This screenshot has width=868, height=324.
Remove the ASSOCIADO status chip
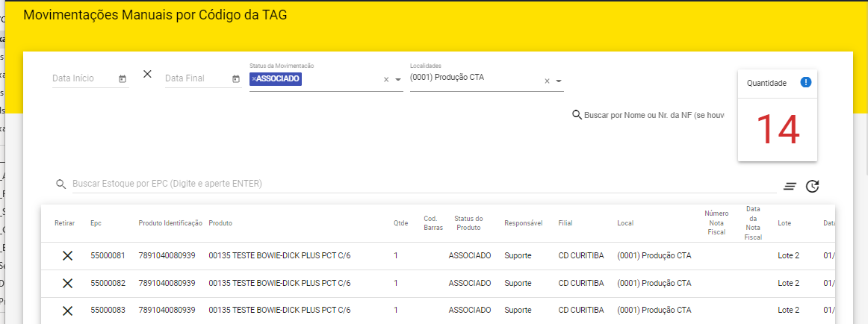click(x=255, y=78)
